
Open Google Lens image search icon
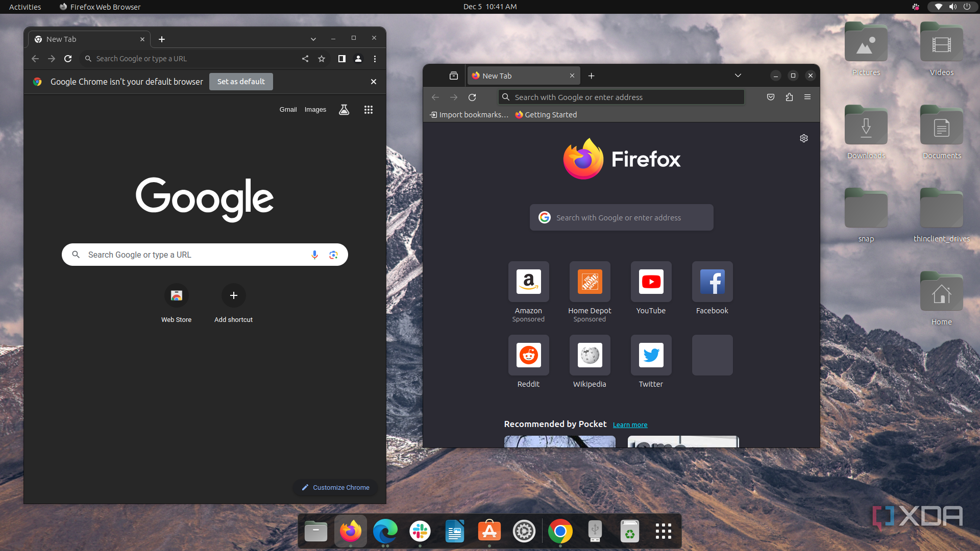[x=333, y=255]
